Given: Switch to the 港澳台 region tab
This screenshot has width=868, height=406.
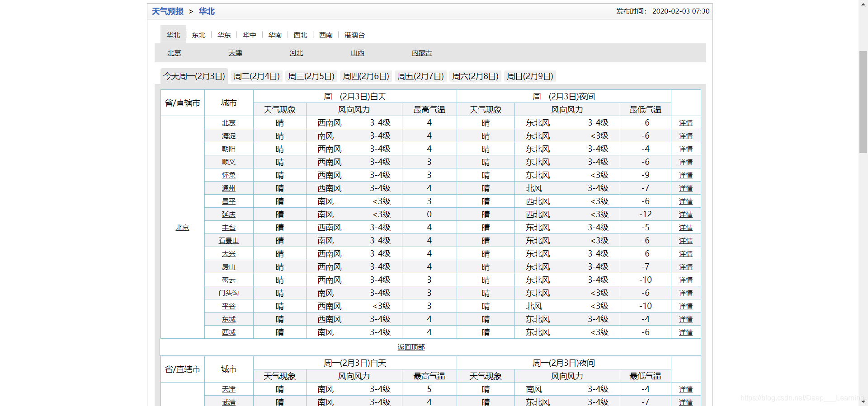Looking at the screenshot, I should coord(354,35).
